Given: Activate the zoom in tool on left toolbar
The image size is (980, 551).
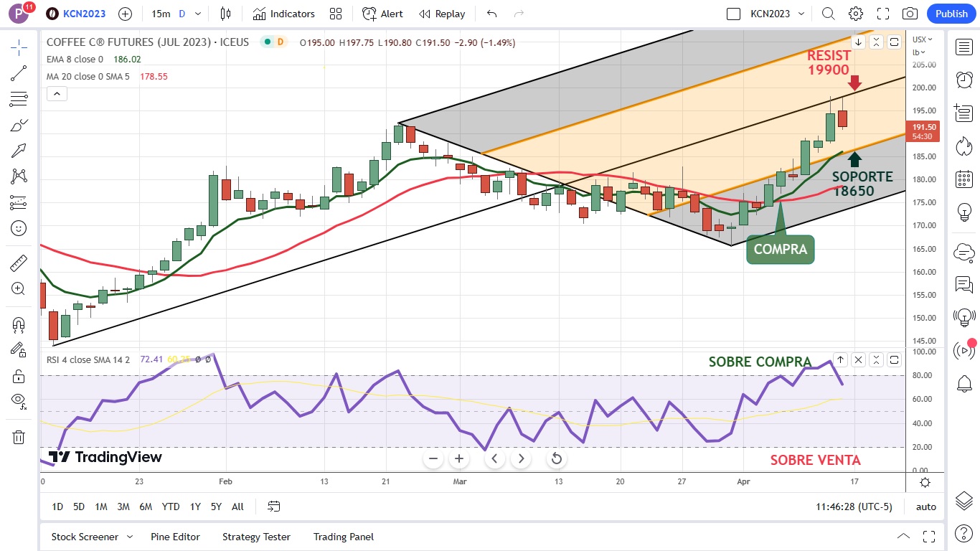Looking at the screenshot, I should click(19, 288).
